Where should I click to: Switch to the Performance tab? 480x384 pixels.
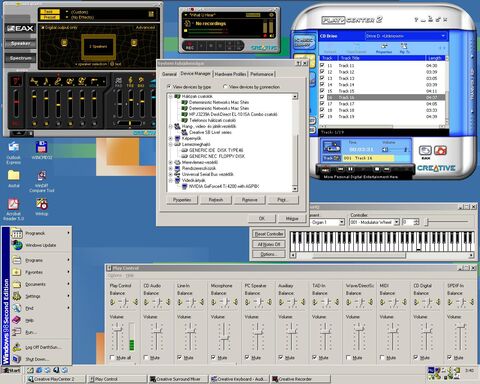[x=262, y=74]
